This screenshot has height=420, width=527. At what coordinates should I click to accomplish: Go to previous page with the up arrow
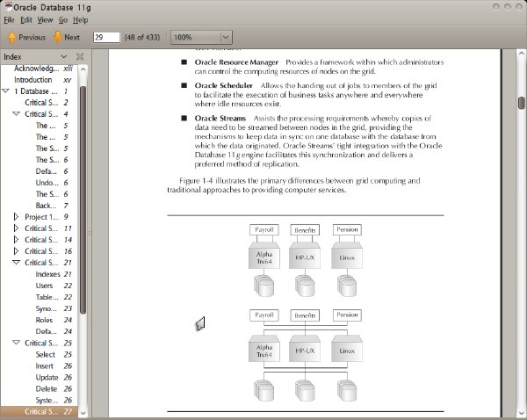click(26, 37)
